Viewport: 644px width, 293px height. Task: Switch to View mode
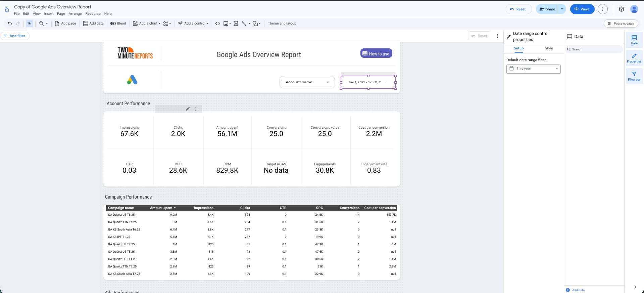[x=582, y=9]
